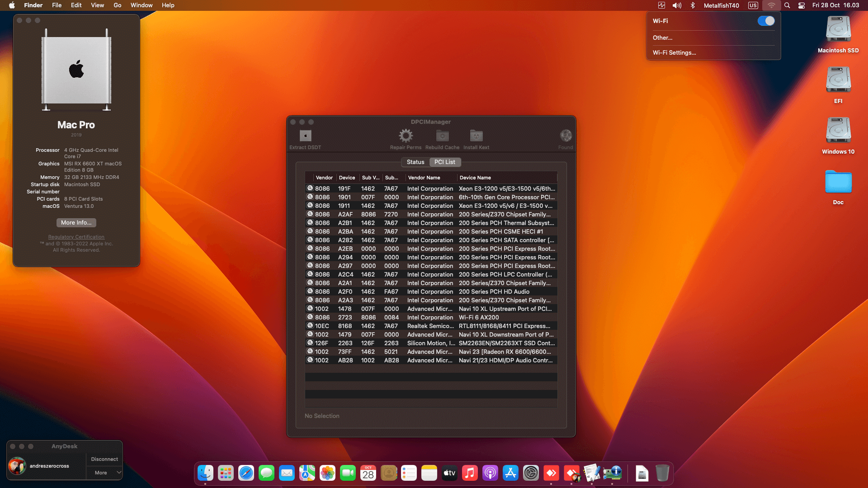Screen dimensions: 868x488
Task: Click the More Info... button
Action: [x=76, y=223]
